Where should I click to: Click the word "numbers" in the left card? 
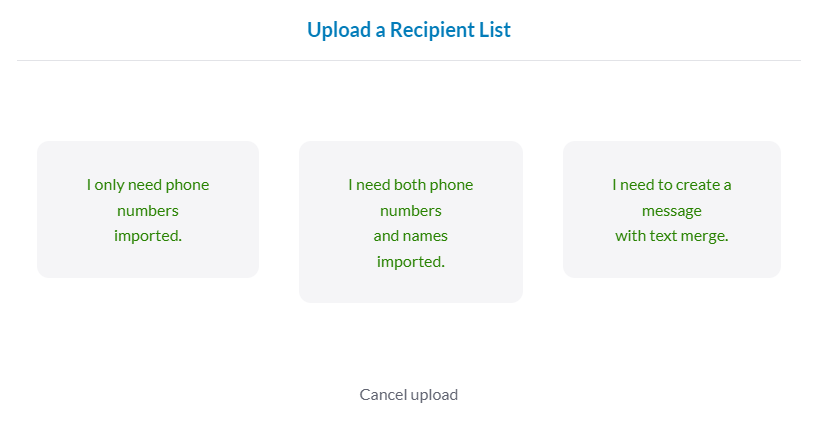coord(148,211)
